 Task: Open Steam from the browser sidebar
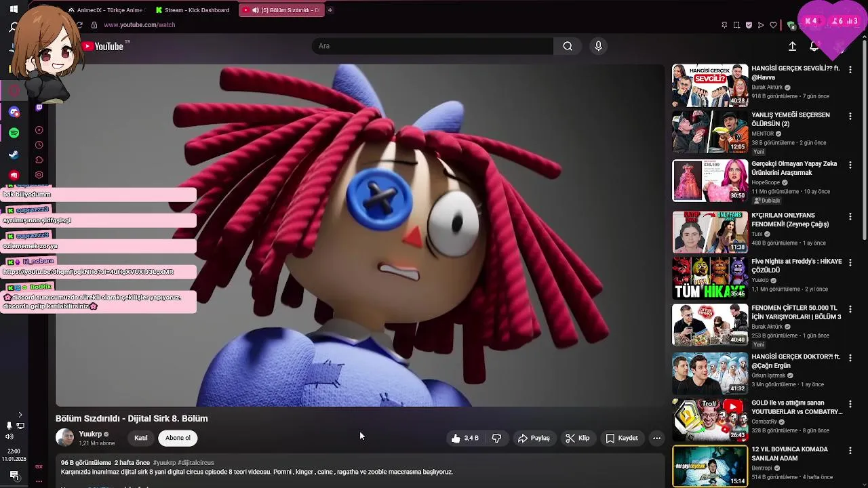point(14,155)
